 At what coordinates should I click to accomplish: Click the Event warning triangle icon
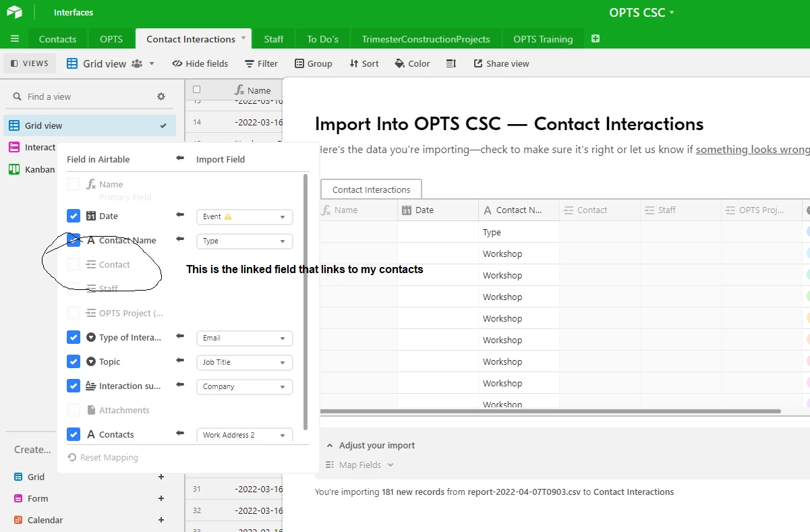(x=228, y=216)
